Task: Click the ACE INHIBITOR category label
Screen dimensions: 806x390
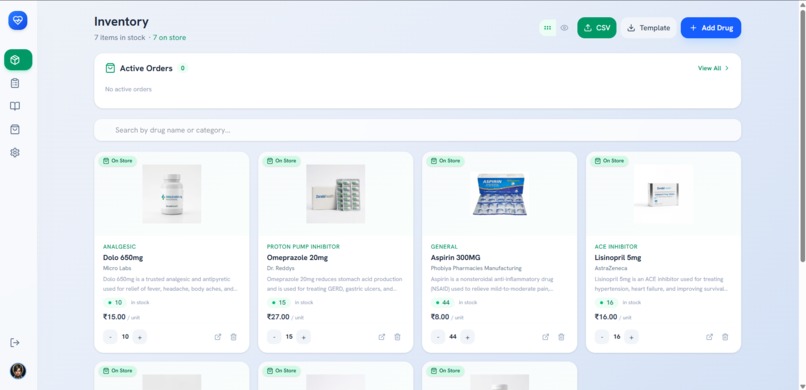Action: point(616,247)
